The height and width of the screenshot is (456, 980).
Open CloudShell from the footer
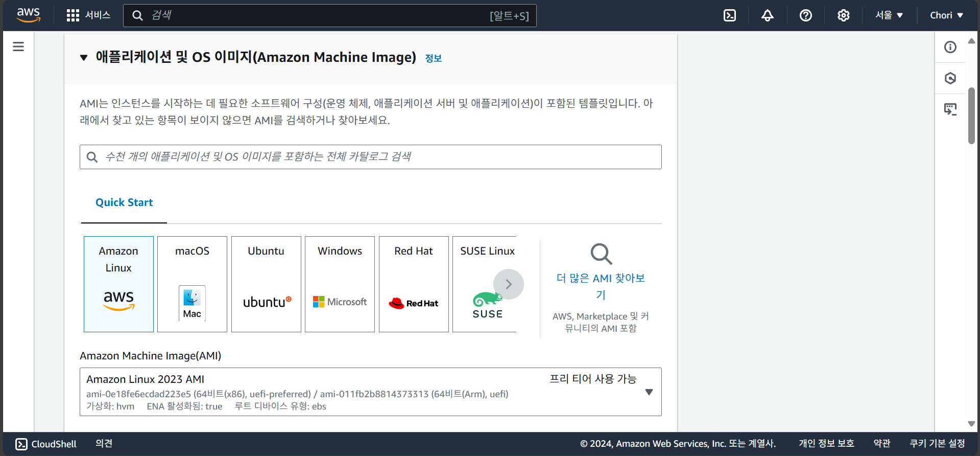point(46,444)
